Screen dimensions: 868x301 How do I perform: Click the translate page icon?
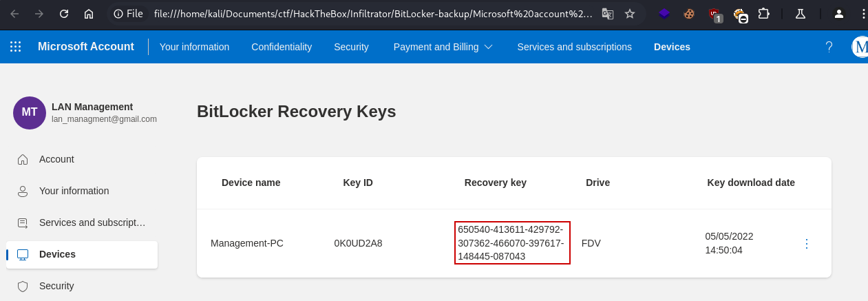(x=607, y=14)
